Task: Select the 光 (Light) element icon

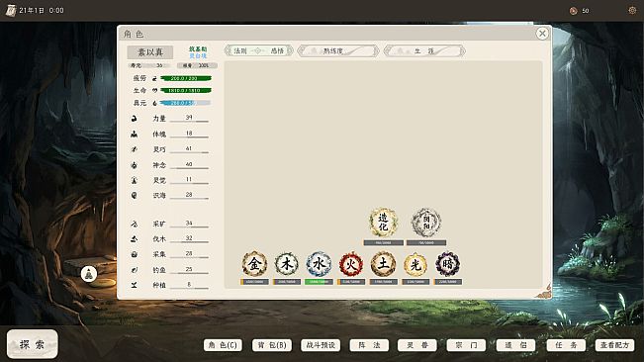Action: (x=415, y=264)
